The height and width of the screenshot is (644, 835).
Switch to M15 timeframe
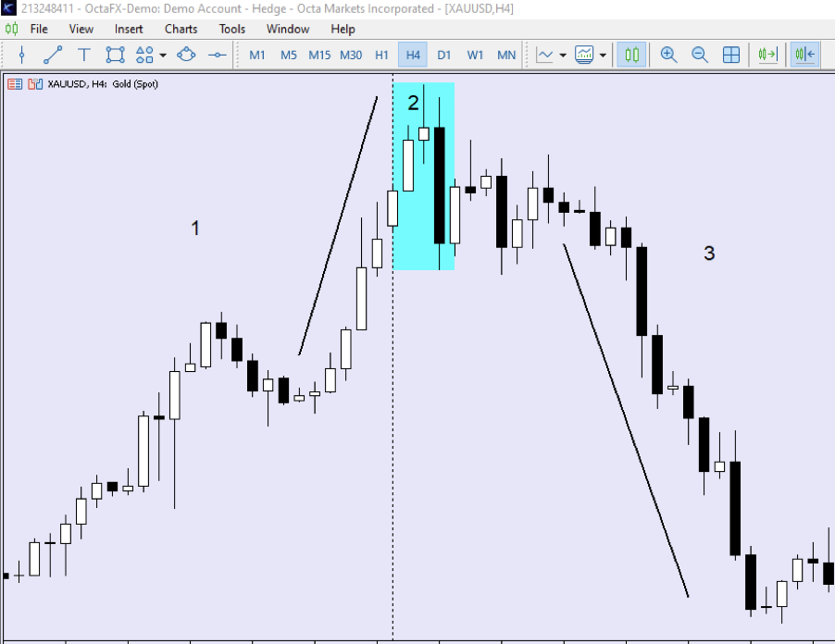(x=319, y=55)
